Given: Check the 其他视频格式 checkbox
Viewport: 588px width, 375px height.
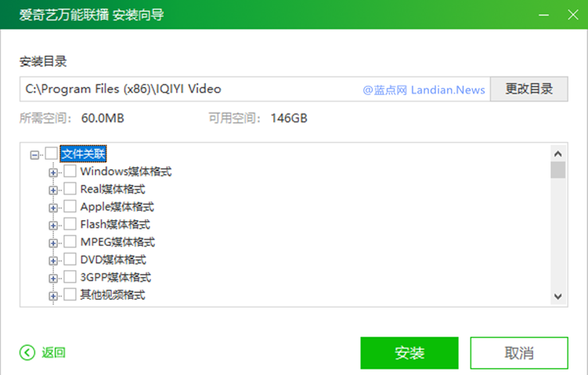Looking at the screenshot, I should click(70, 294).
